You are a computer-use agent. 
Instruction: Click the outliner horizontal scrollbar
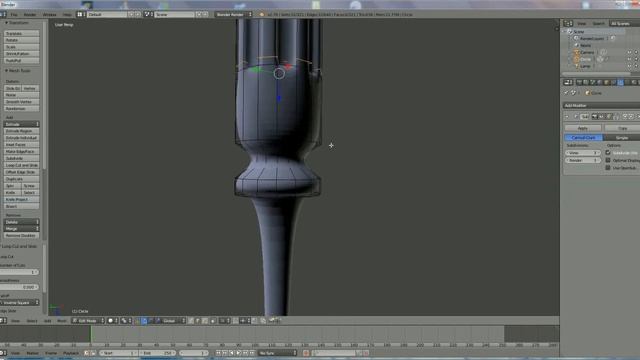(597, 74)
